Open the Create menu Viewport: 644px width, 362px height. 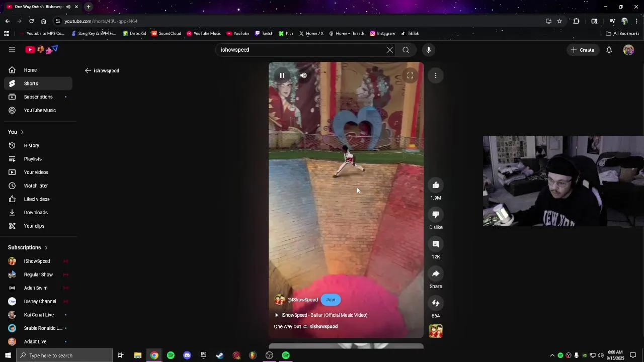tap(583, 50)
